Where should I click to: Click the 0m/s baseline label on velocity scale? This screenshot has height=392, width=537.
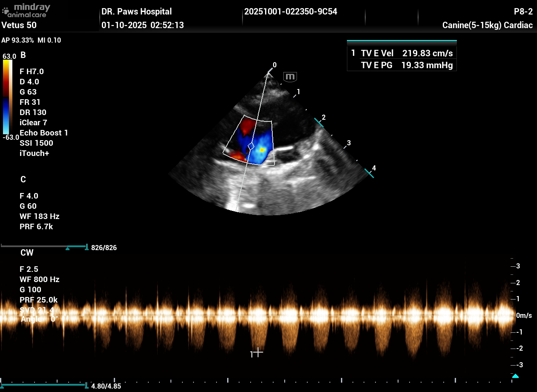524,316
